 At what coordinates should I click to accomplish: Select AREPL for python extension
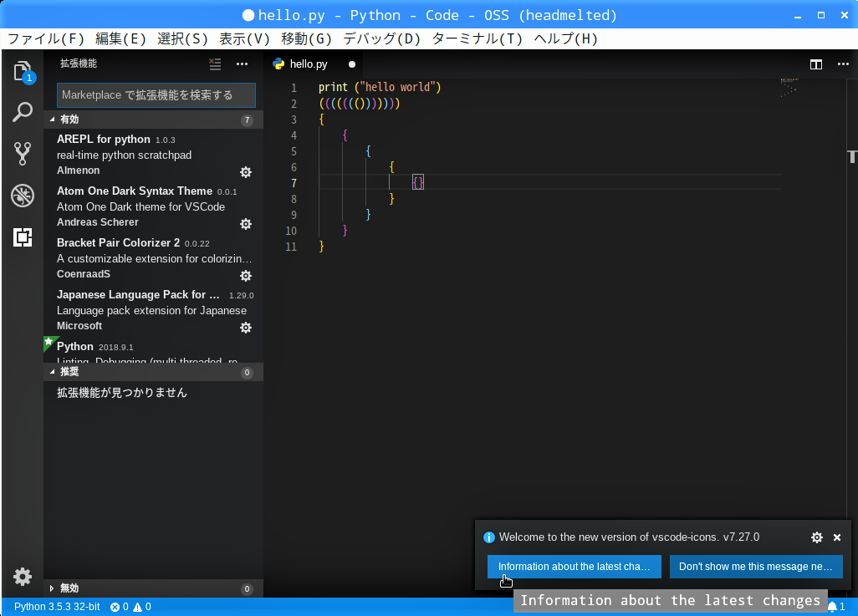click(153, 155)
